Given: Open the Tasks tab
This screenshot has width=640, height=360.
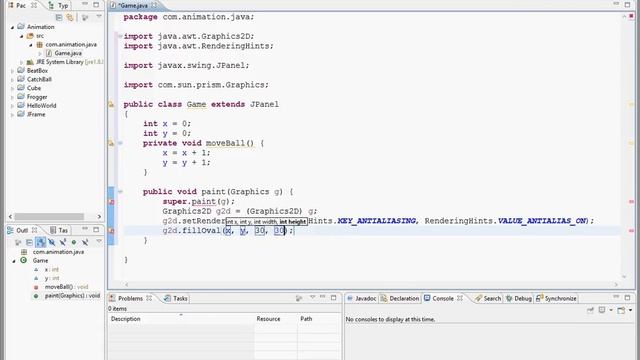Looking at the screenshot, I should point(176,298).
